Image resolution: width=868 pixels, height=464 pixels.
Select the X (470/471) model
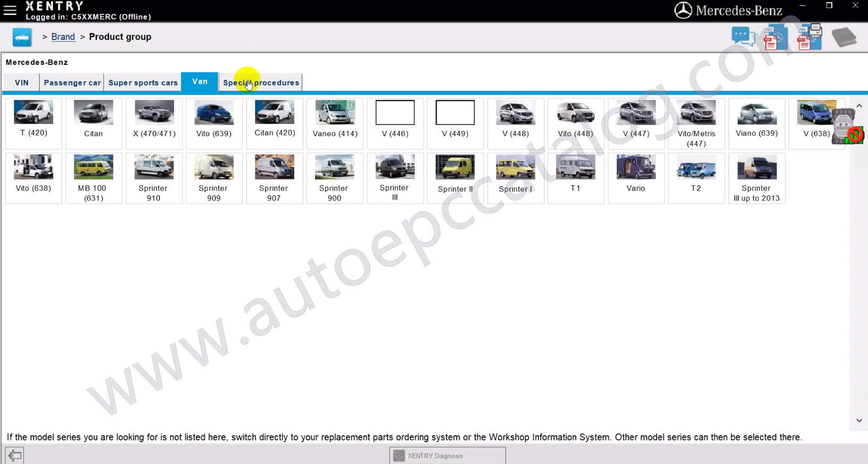tap(154, 123)
